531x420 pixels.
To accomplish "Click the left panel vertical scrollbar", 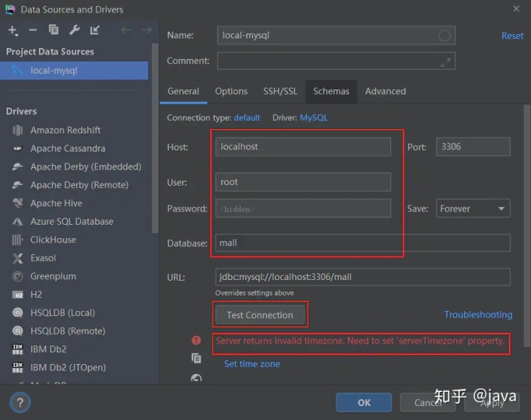I will click(155, 138).
